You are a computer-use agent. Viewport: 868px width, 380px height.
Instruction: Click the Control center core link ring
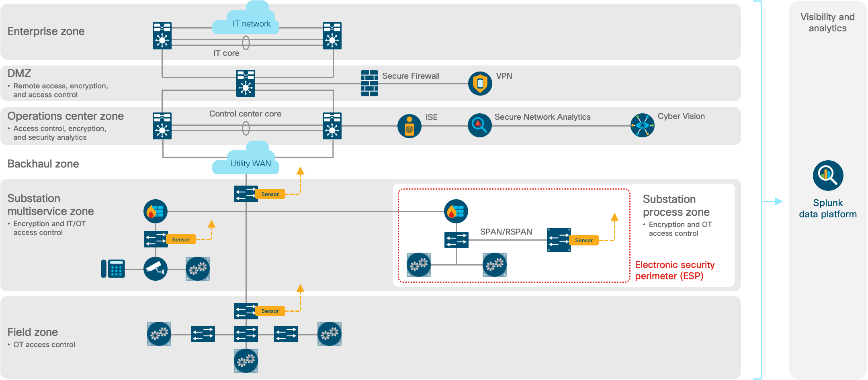click(246, 129)
